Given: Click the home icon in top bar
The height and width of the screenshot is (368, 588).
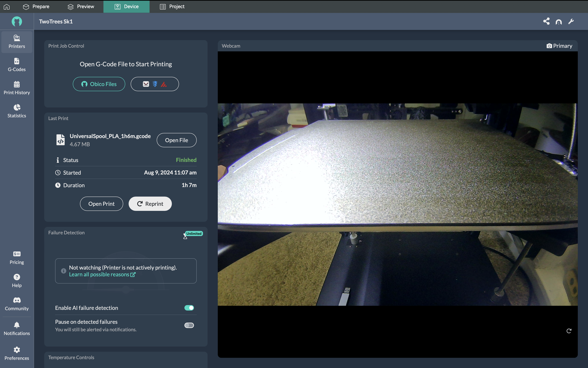Looking at the screenshot, I should pos(7,7).
